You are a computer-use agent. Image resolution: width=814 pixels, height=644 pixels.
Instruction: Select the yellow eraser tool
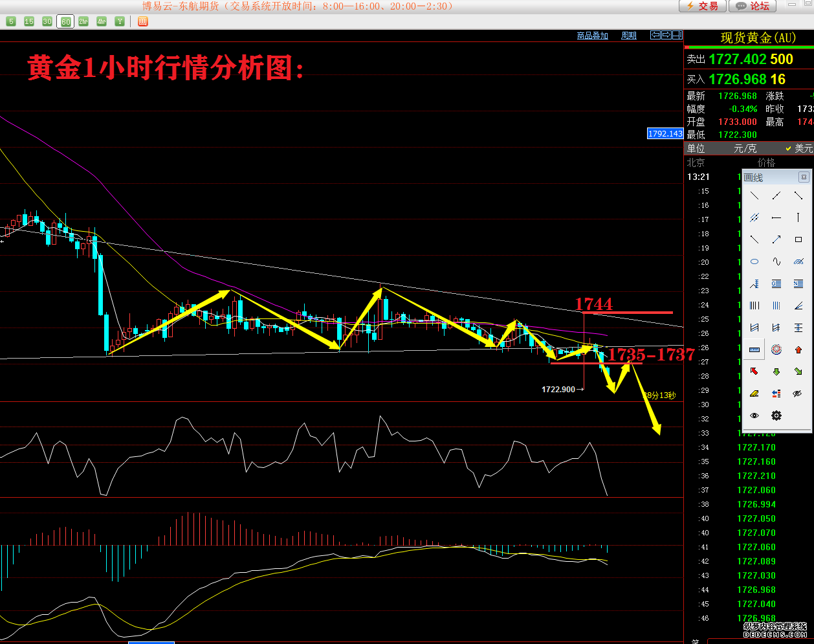(754, 394)
